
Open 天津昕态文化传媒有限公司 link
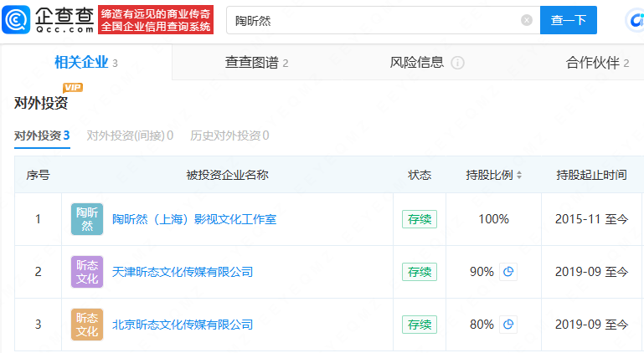click(x=183, y=272)
